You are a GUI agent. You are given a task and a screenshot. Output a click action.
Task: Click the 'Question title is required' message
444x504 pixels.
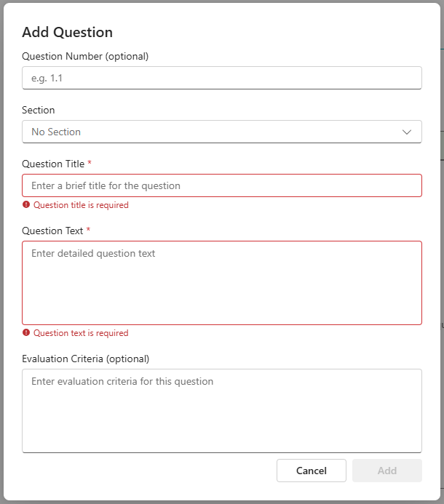pyautogui.click(x=81, y=205)
